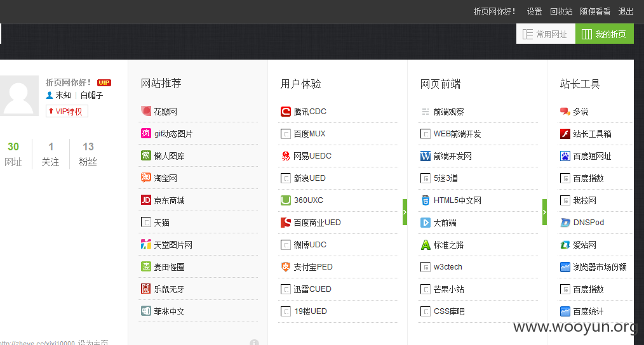The width and height of the screenshot is (644, 345).
Task: View the 30 网址 count
Action: 13,154
